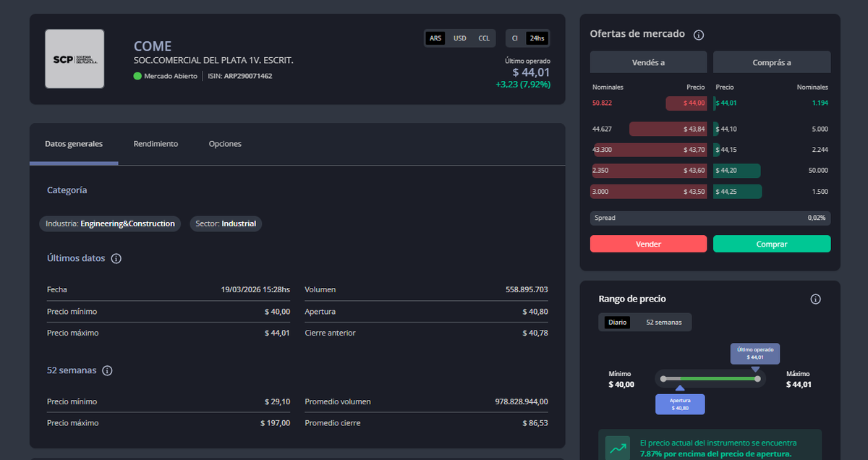Select Diario price range toggle
868x460 pixels.
point(618,323)
